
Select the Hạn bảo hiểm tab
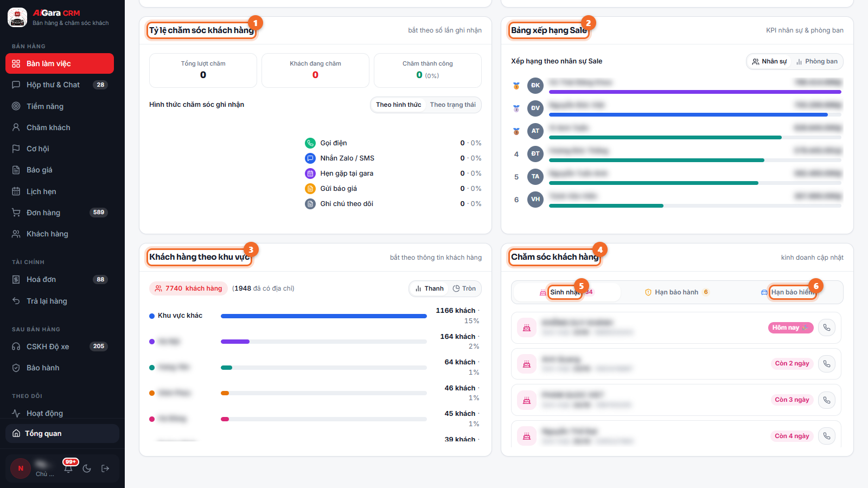click(x=788, y=292)
